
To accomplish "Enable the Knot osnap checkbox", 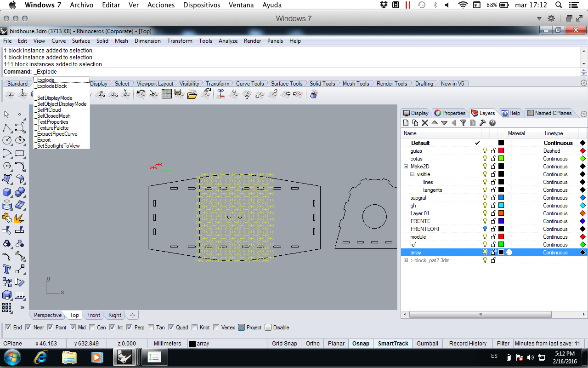I will pos(195,328).
